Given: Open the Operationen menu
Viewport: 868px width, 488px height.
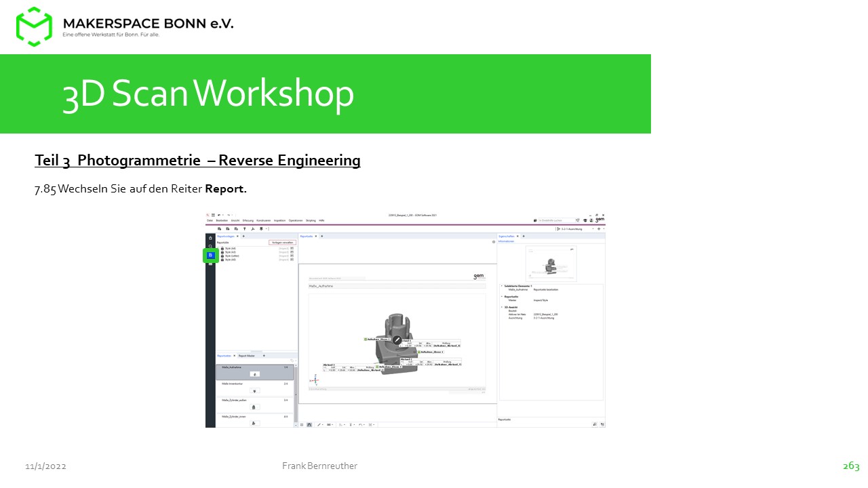Looking at the screenshot, I should [296, 220].
